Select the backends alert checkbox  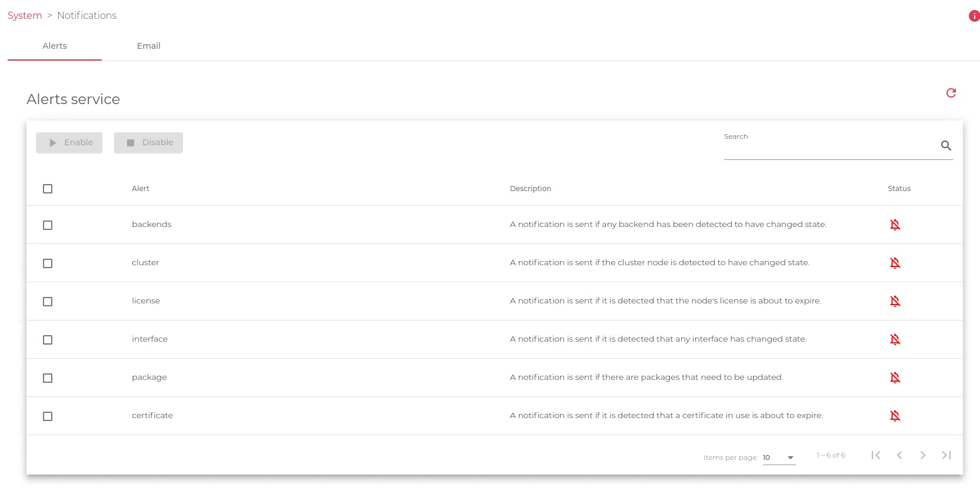(x=48, y=225)
